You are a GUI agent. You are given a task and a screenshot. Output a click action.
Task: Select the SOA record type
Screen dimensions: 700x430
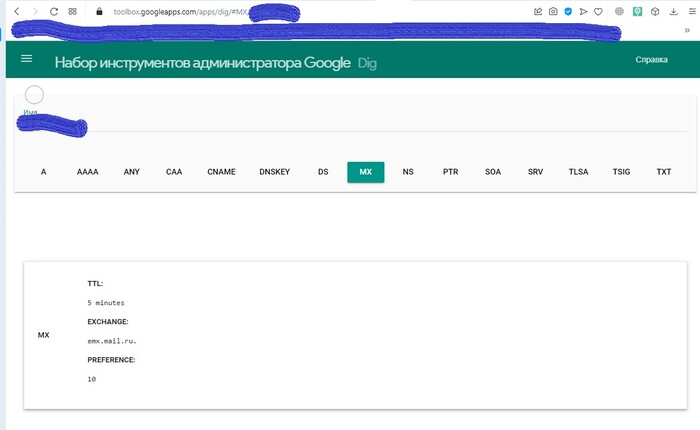[493, 172]
